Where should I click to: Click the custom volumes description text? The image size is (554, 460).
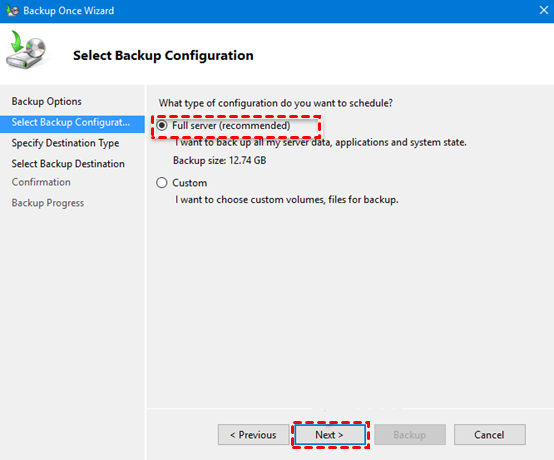click(287, 200)
